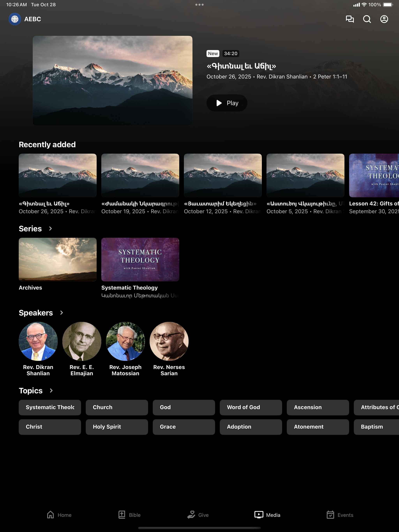Play the featured sermon
Screen dimensions: 399x532
pyautogui.click(x=227, y=103)
